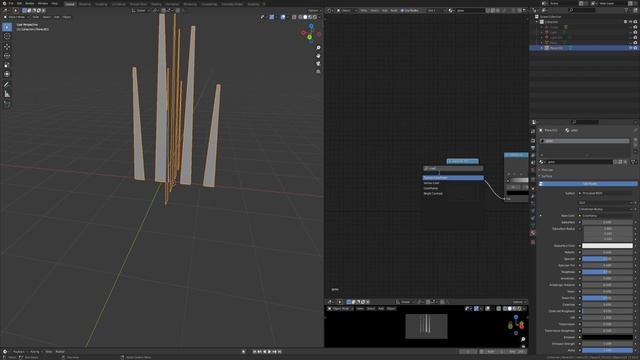Open the outliner filter funnel
The image size is (640, 360).
[x=626, y=10]
